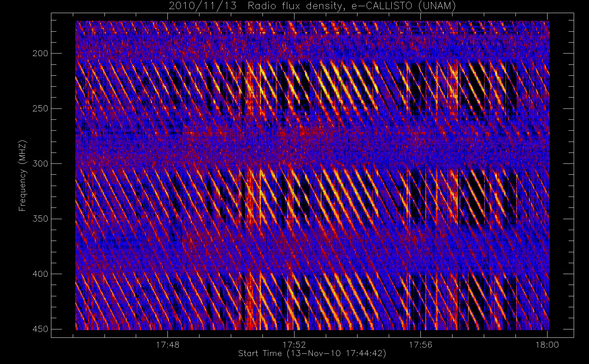Click the Frequency (MHZ) axis label

[x=23, y=175]
